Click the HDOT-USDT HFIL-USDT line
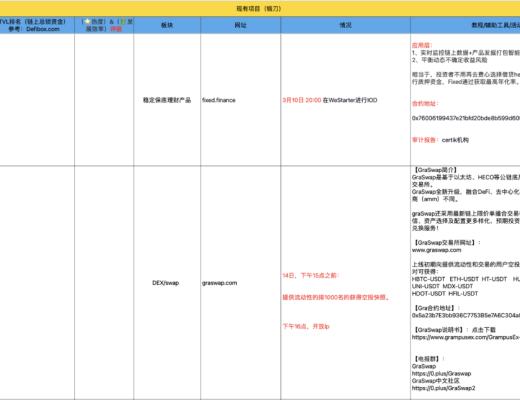 tap(445, 294)
